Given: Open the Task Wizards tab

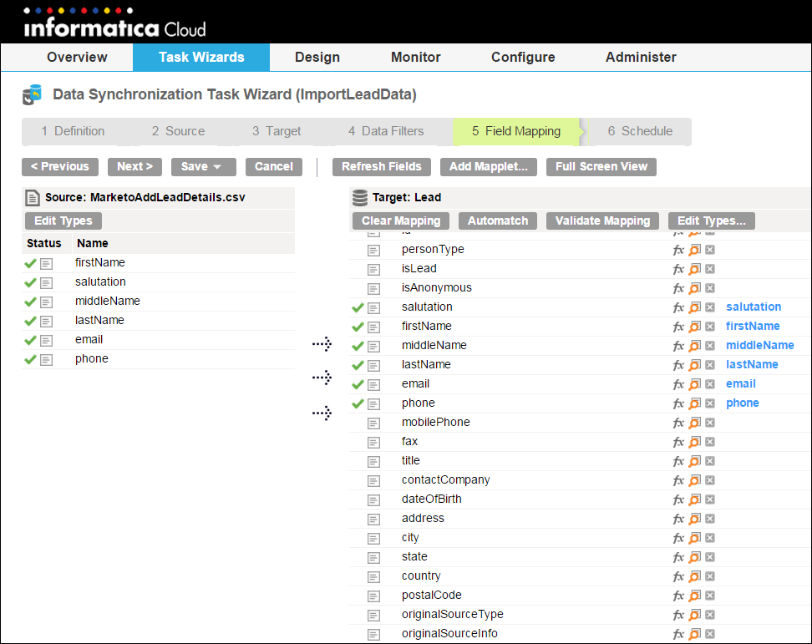Looking at the screenshot, I should tap(201, 57).
